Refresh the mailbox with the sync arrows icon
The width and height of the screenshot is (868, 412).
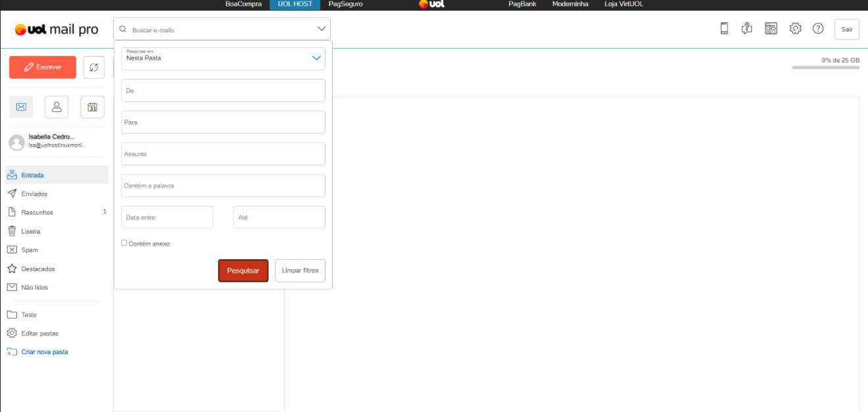click(94, 67)
